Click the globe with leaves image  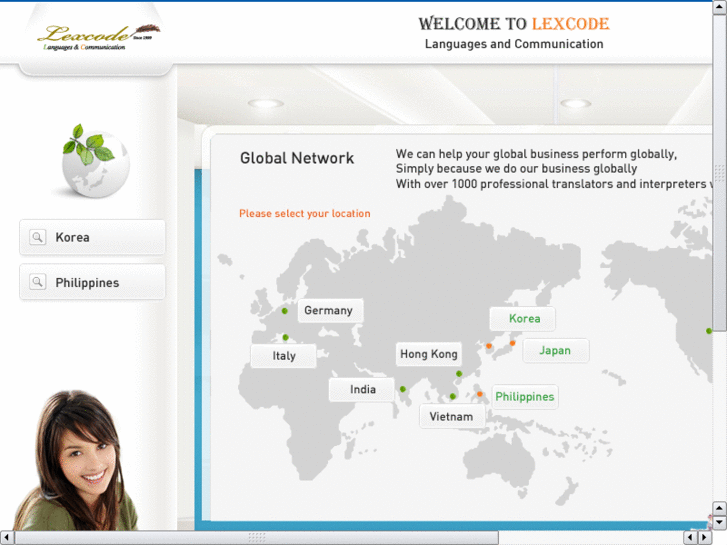point(96,160)
